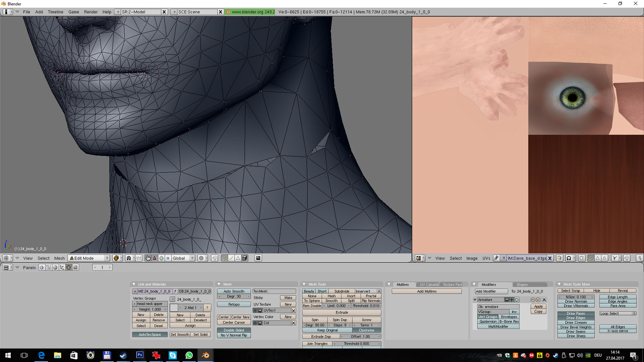This screenshot has width=644, height=362.
Task: Toggle the Double Sided mesh option
Action: coord(234,330)
